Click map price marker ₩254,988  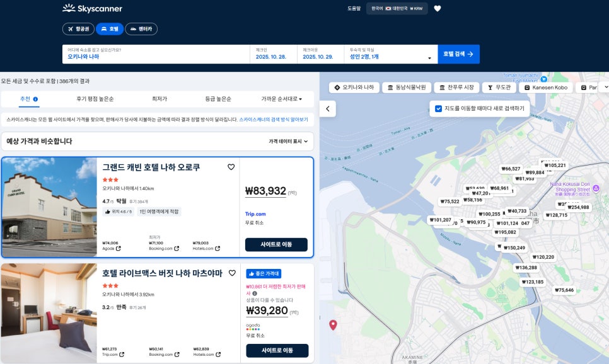tap(578, 207)
